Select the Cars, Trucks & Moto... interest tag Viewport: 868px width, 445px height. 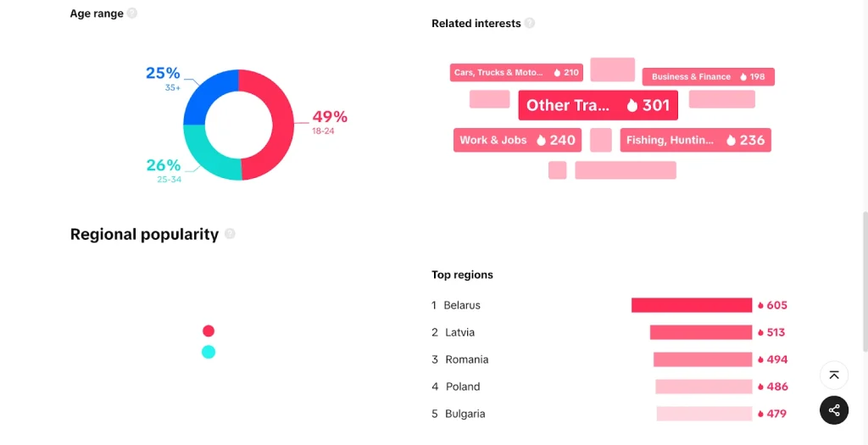coord(516,73)
